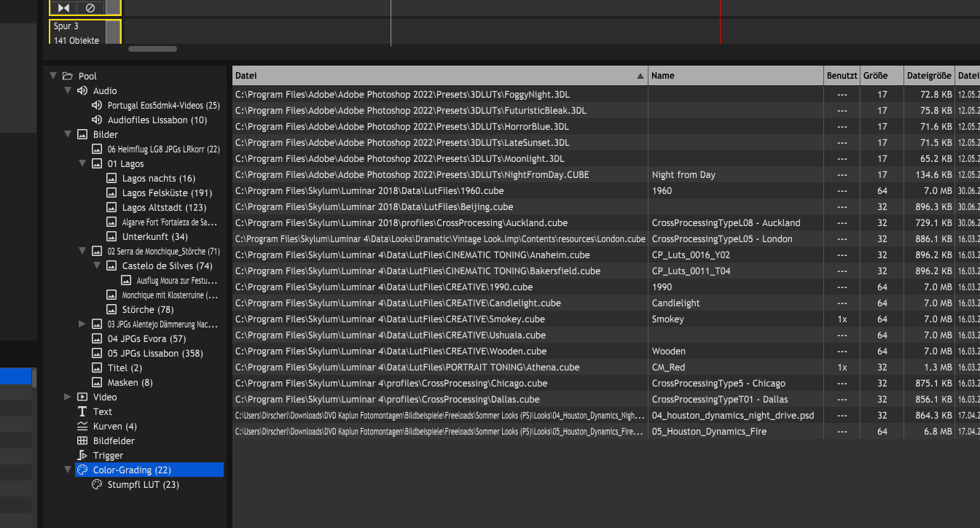Collapse the Bilder folder
The width and height of the screenshot is (980, 528).
68,134
